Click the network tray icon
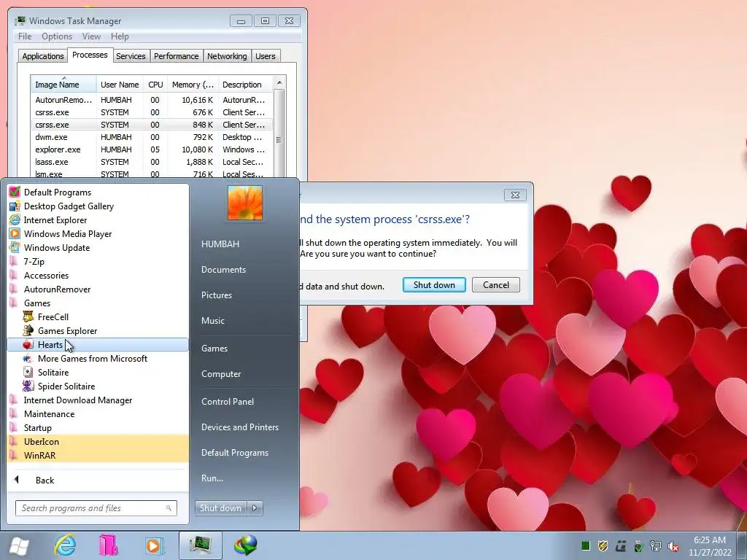 point(656,546)
